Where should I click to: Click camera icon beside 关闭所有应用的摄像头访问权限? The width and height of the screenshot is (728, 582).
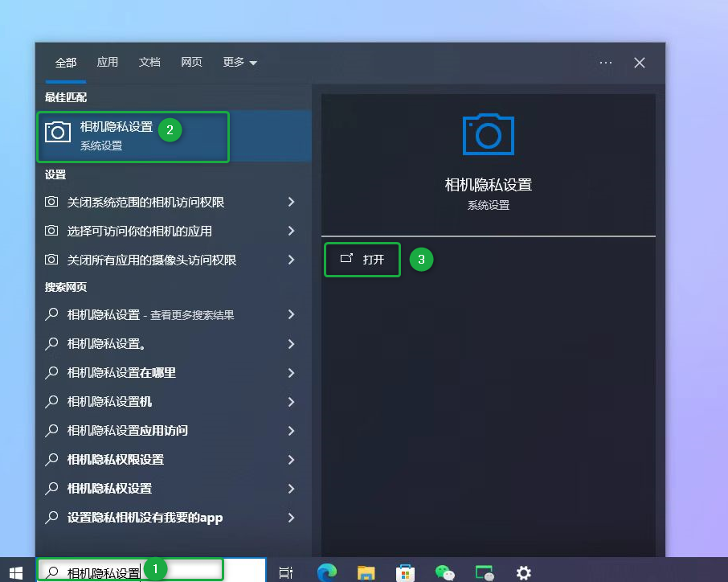51,259
